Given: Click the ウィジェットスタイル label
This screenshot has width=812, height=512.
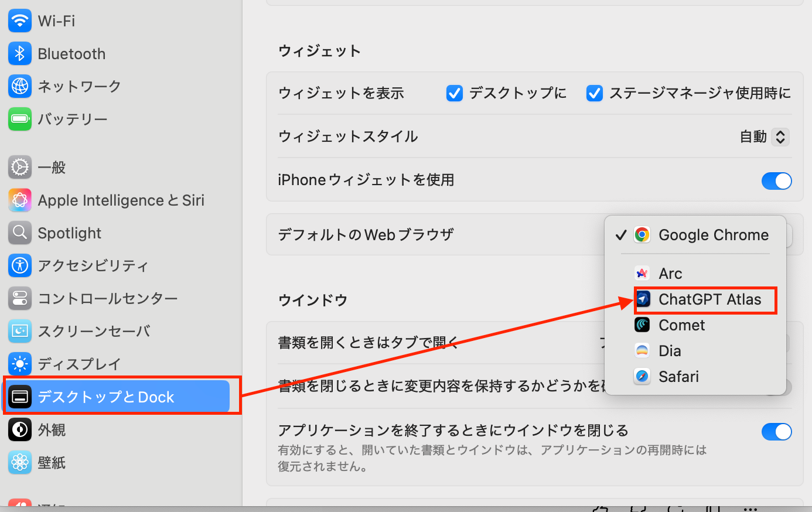Looking at the screenshot, I should [x=348, y=136].
